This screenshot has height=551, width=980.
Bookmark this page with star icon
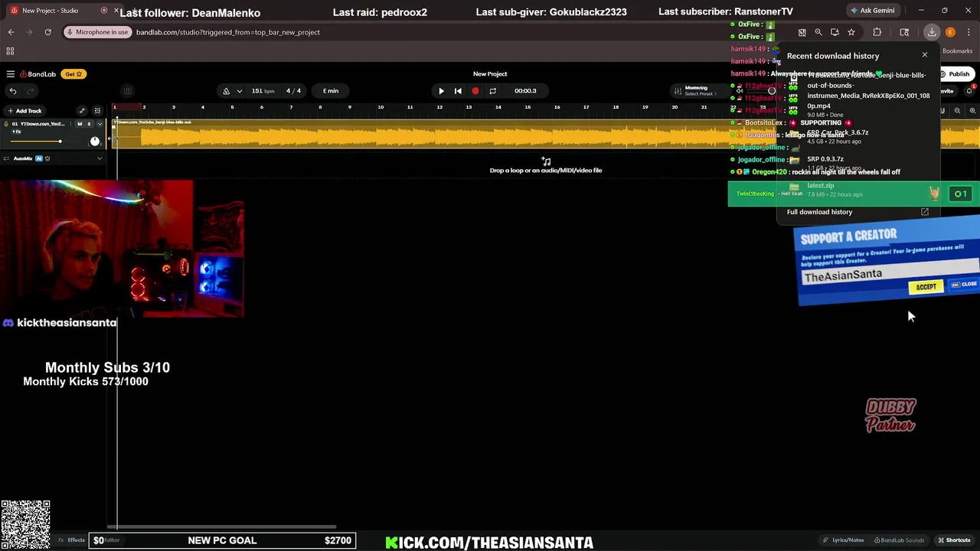pyautogui.click(x=851, y=32)
